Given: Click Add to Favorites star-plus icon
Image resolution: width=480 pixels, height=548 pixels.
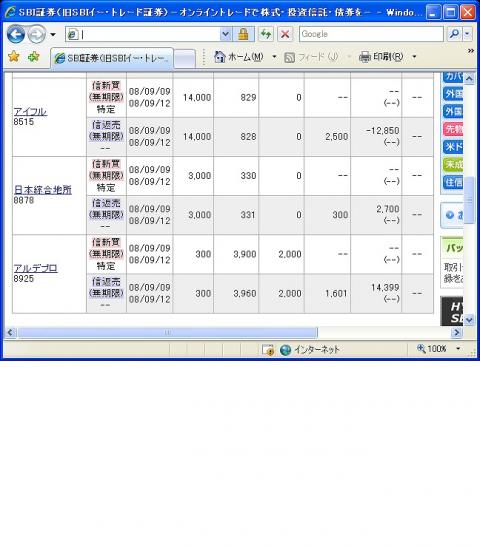Looking at the screenshot, I should pos(34,56).
